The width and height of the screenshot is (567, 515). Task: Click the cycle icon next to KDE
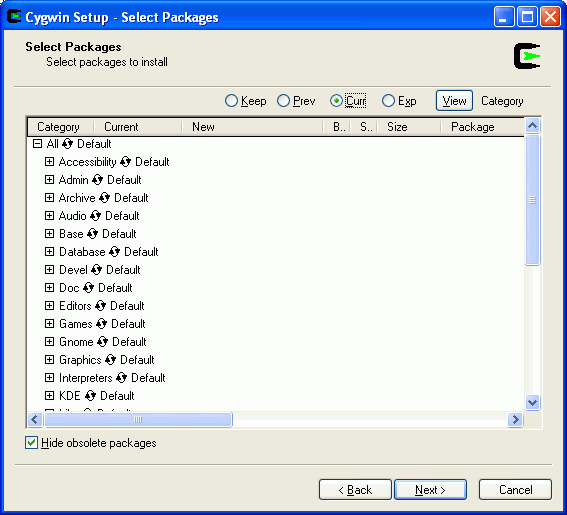90,396
